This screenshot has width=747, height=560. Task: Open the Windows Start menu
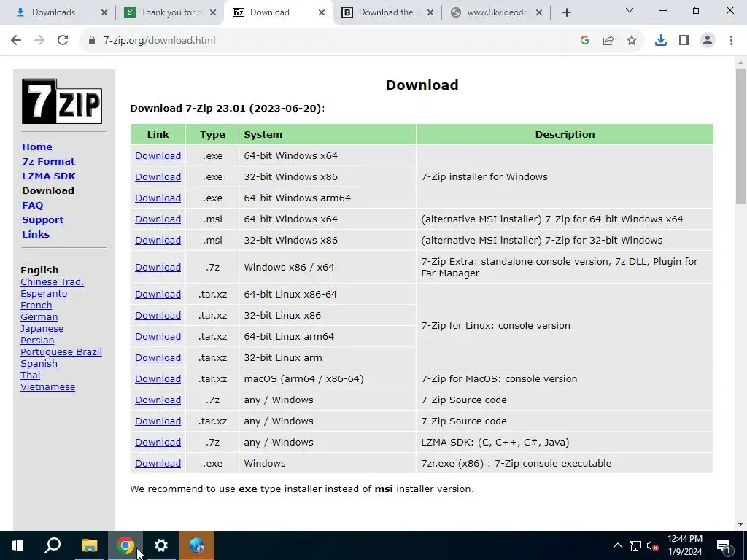tap(18, 545)
